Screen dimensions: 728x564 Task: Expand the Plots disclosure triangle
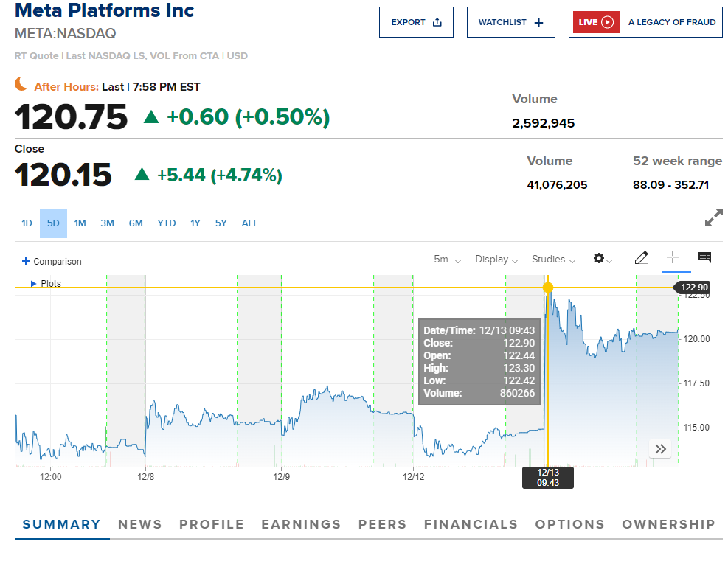pos(33,283)
